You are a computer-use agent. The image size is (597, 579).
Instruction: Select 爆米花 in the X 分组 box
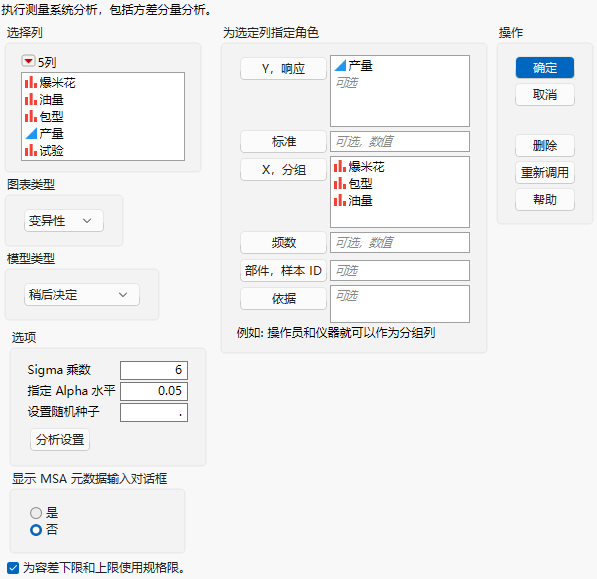tap(366, 167)
